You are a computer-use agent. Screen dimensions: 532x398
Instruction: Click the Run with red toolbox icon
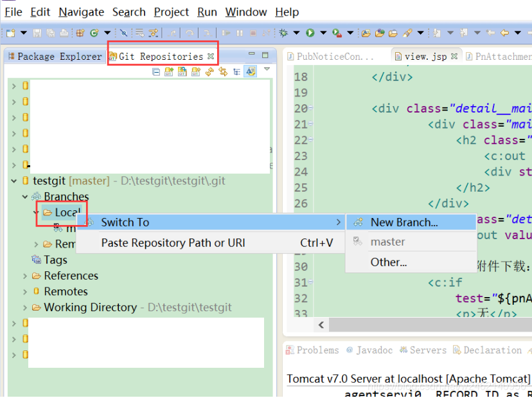click(x=337, y=33)
